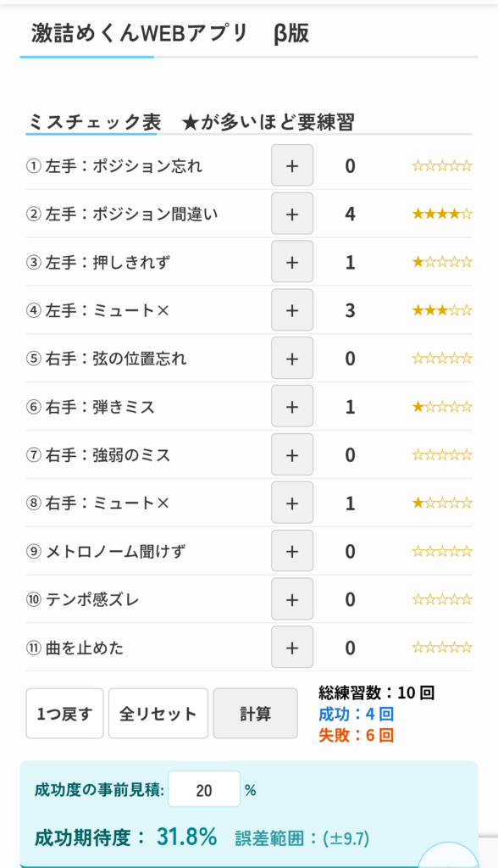Tap the empty stars for テンポ感ズレ
Screen dimensions: 498x868
click(440, 598)
